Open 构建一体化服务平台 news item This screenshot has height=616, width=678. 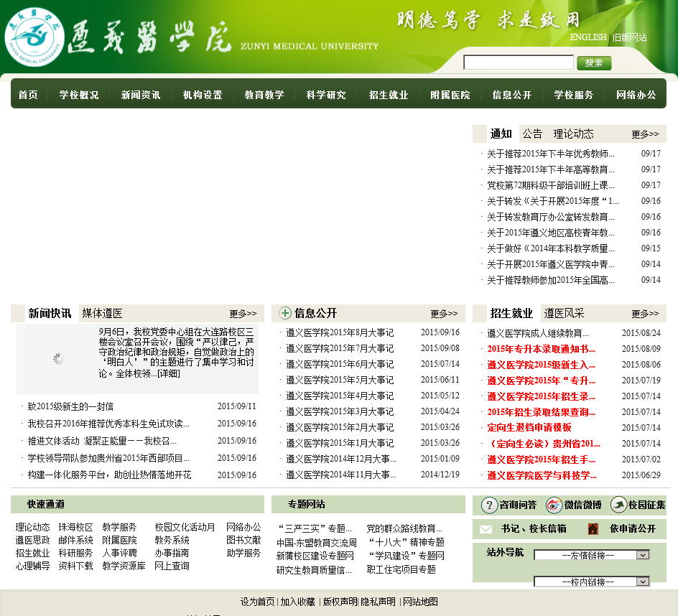click(x=109, y=475)
